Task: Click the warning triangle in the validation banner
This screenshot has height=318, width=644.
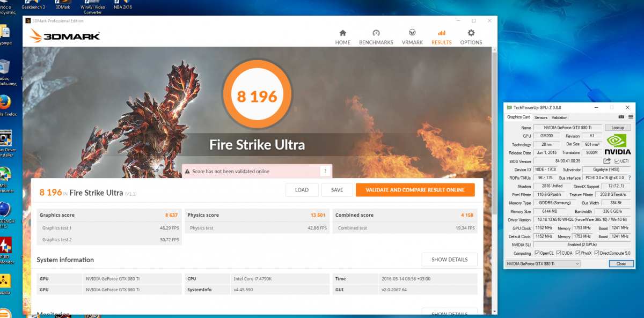Action: (187, 172)
